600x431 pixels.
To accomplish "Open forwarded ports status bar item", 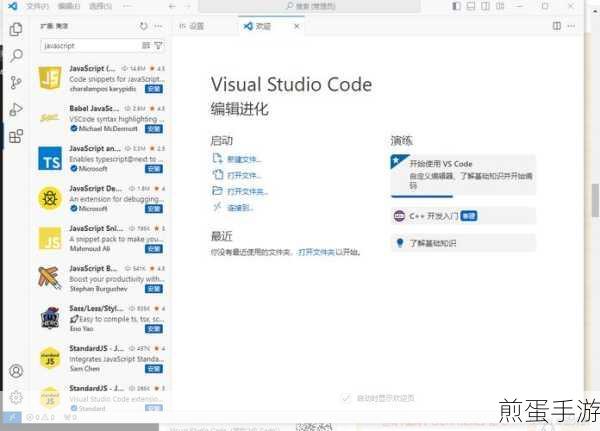I will (x=70, y=417).
